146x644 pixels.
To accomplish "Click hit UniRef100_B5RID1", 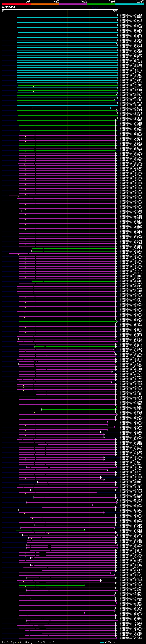I will point(131,246).
